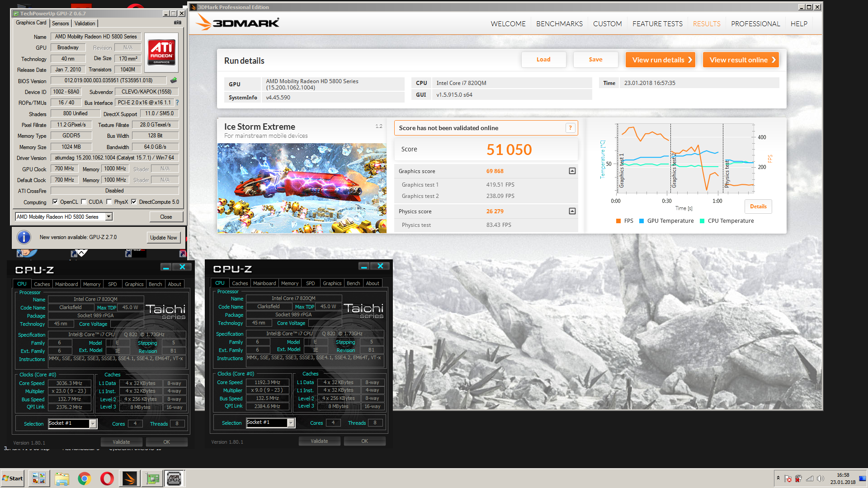
Task: Click View run details button
Action: (660, 60)
